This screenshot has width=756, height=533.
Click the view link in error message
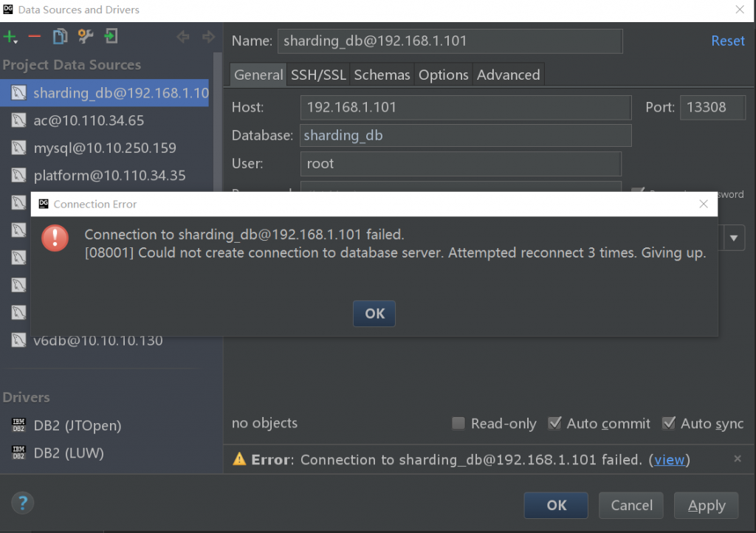pos(669,460)
